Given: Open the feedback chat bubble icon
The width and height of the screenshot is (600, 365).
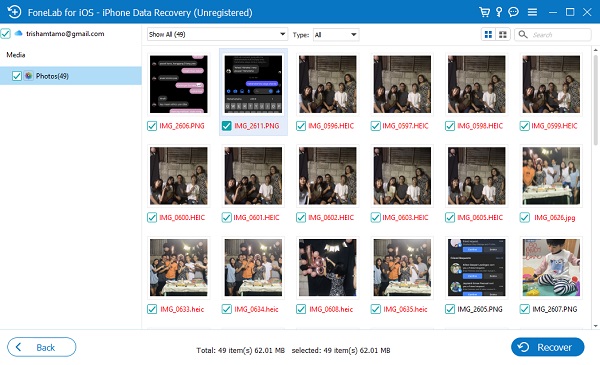Looking at the screenshot, I should [513, 12].
